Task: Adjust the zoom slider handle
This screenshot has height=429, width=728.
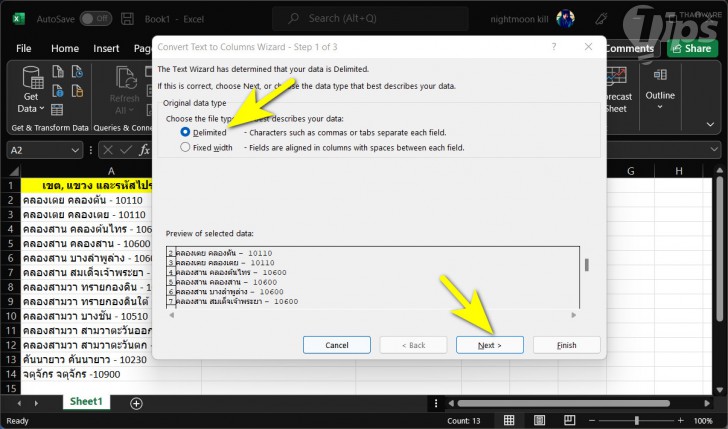Action: [637, 421]
